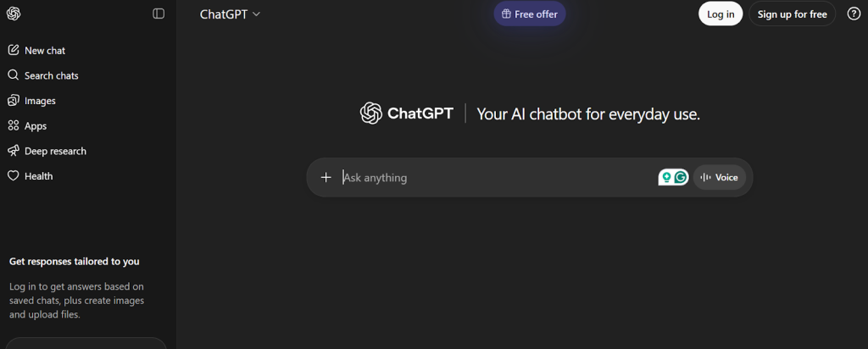868x349 pixels.
Task: Open Deep research from the sidebar
Action: (55, 152)
